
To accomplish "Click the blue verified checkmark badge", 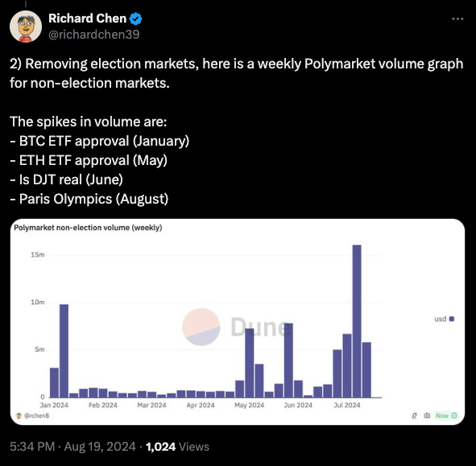I will [135, 19].
